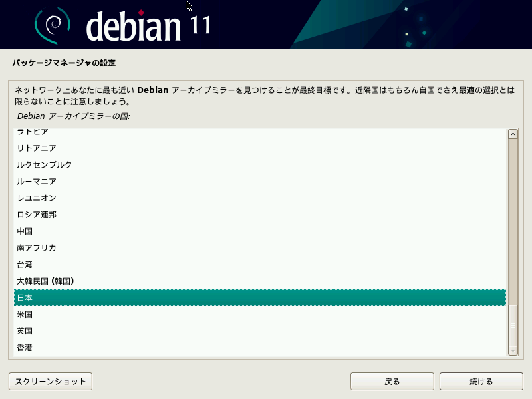Select 香港 in the mirror country list
Image resolution: width=532 pixels, height=399 pixels.
260,347
